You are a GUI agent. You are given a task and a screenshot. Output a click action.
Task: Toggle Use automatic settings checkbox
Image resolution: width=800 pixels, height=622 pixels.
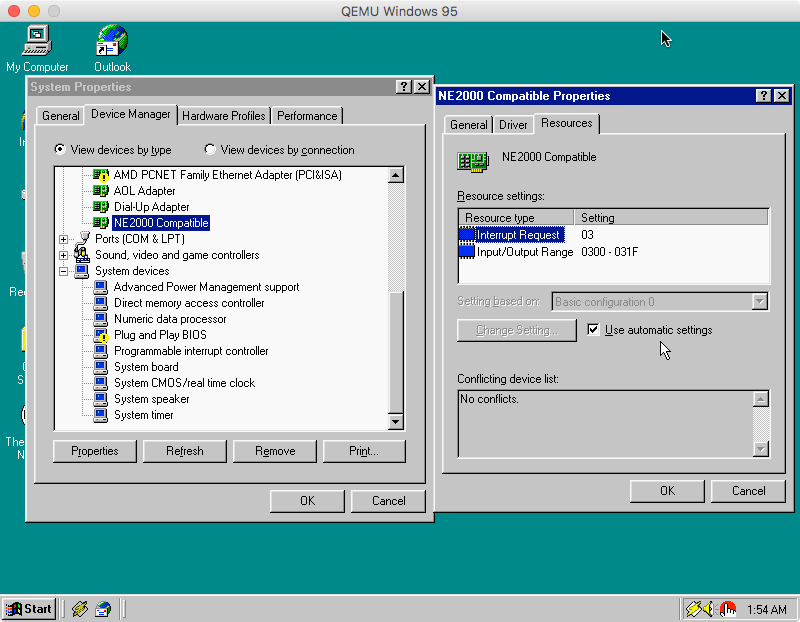[x=593, y=330]
